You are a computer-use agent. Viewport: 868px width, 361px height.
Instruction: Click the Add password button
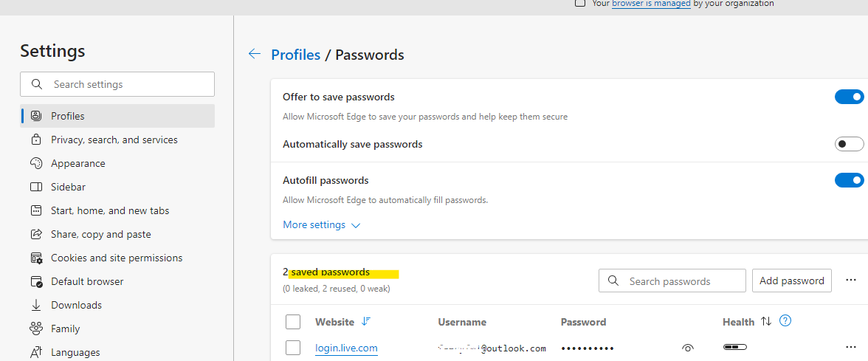coord(791,281)
